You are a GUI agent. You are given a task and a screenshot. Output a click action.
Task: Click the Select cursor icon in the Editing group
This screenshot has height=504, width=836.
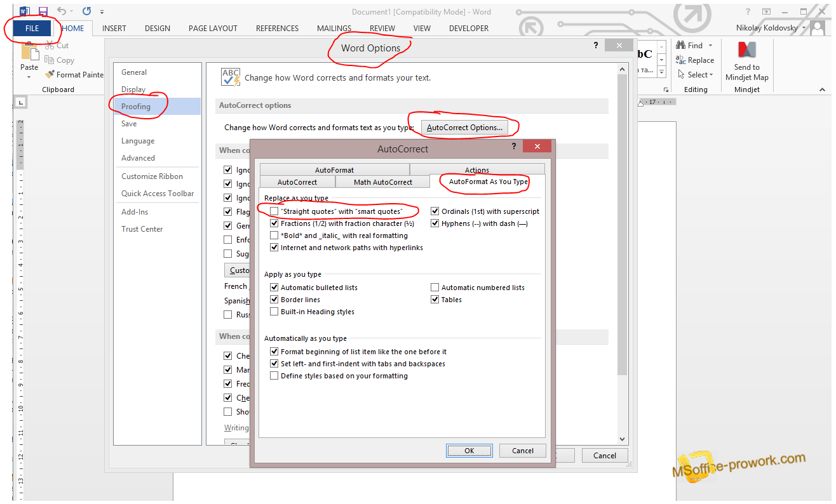680,74
